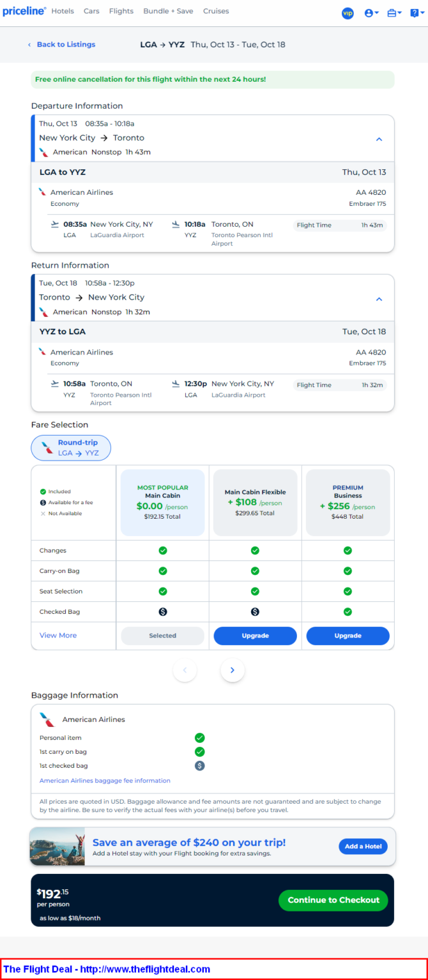Open Bundle + Save tab

click(168, 11)
